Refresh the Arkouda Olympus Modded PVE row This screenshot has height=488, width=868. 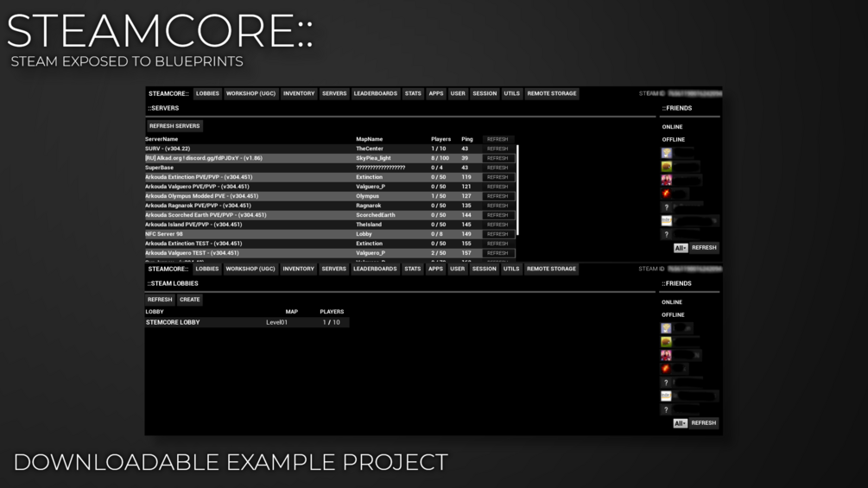497,196
